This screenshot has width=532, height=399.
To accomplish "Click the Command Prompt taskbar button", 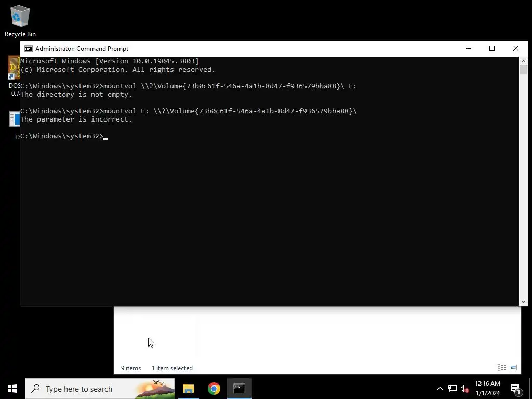I will (239, 389).
